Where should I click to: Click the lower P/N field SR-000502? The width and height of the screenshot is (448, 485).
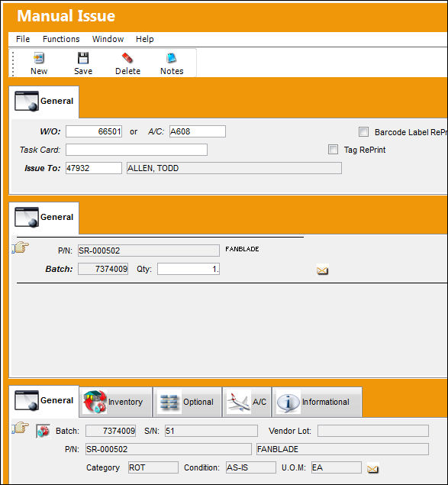pos(169,449)
